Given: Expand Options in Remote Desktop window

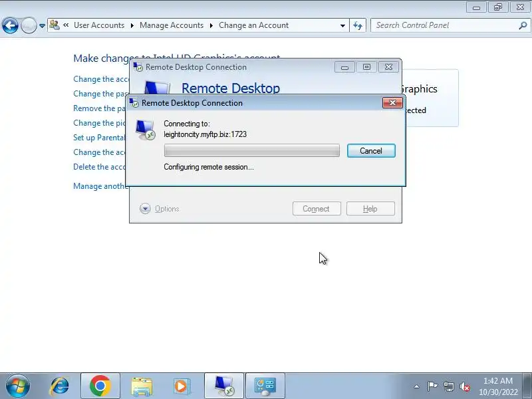Looking at the screenshot, I should coord(160,209).
